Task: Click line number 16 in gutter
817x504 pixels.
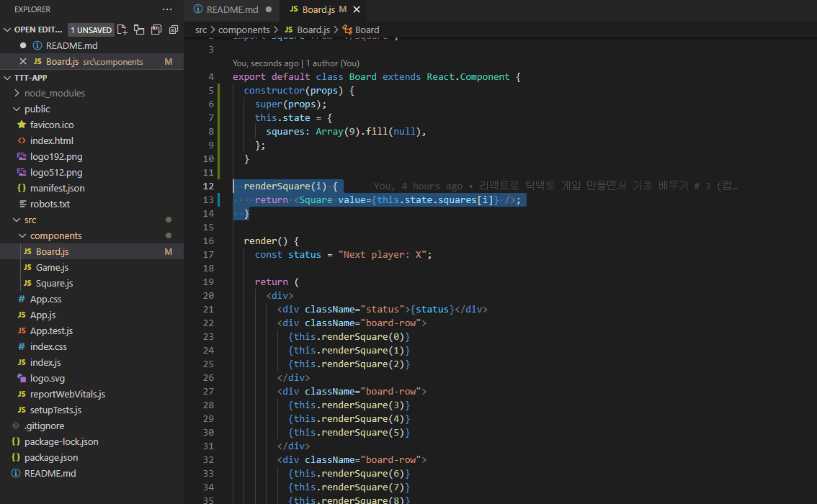Action: 208,241
